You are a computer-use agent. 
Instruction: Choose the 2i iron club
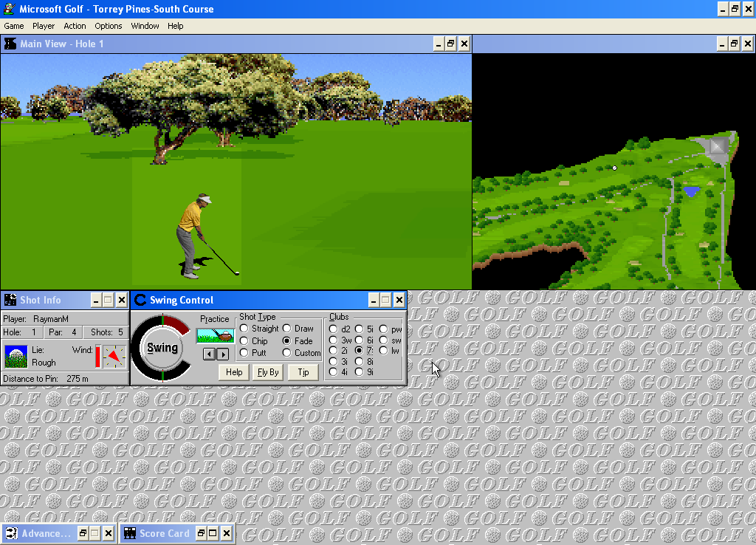point(338,351)
